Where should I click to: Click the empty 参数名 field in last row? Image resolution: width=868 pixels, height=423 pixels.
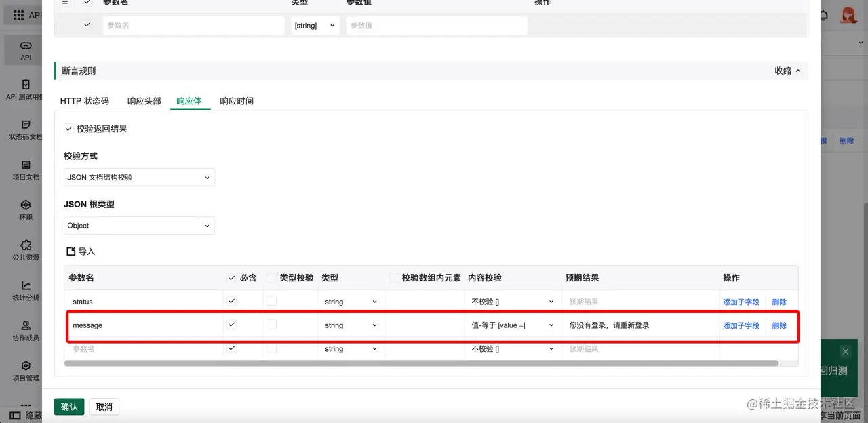click(144, 349)
